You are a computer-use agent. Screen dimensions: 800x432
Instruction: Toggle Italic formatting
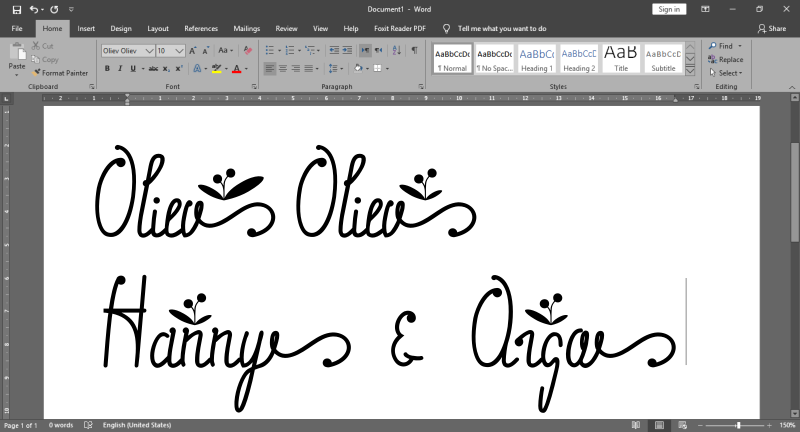coord(120,69)
